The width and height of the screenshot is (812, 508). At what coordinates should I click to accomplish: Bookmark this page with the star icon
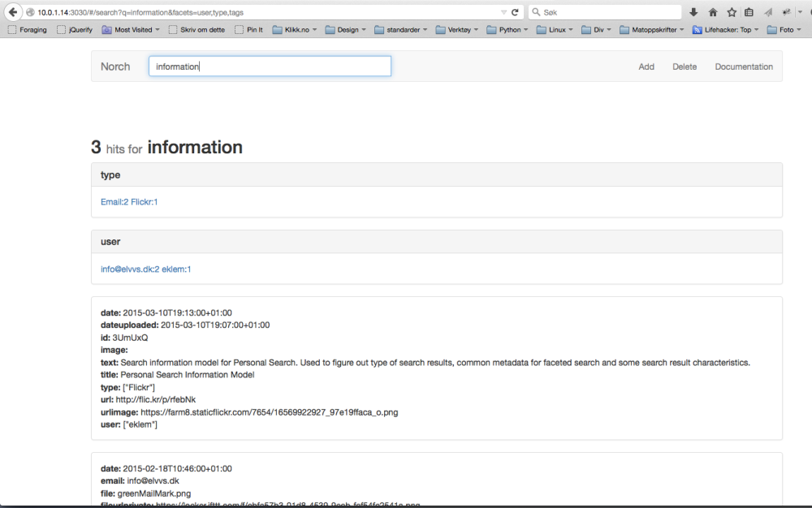click(x=732, y=12)
